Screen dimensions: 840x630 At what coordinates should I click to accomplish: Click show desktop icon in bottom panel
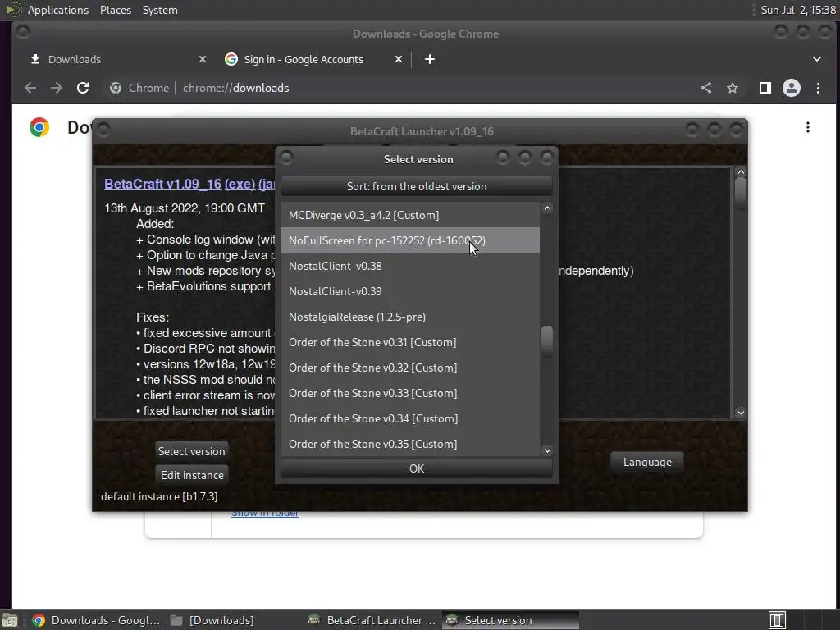click(10, 620)
